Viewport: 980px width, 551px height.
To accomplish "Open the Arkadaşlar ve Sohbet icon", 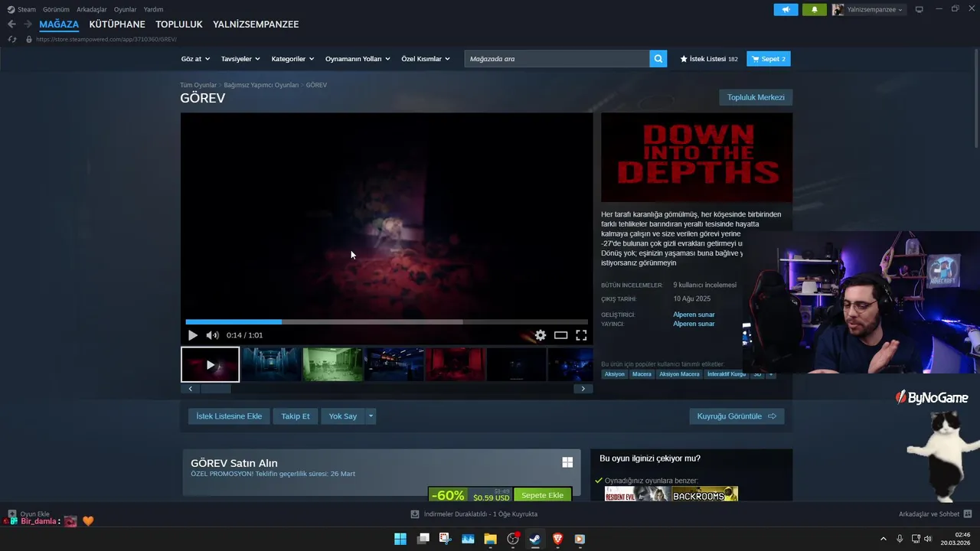I will pyautogui.click(x=968, y=514).
